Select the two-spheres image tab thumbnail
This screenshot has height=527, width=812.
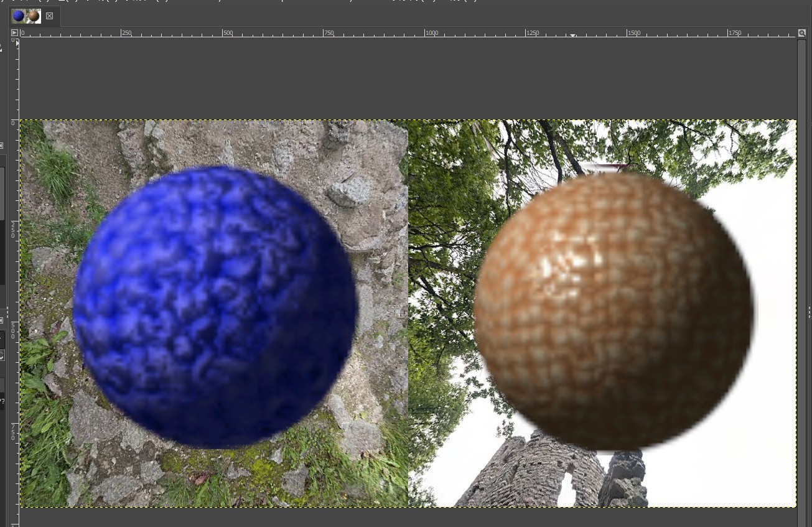27,16
